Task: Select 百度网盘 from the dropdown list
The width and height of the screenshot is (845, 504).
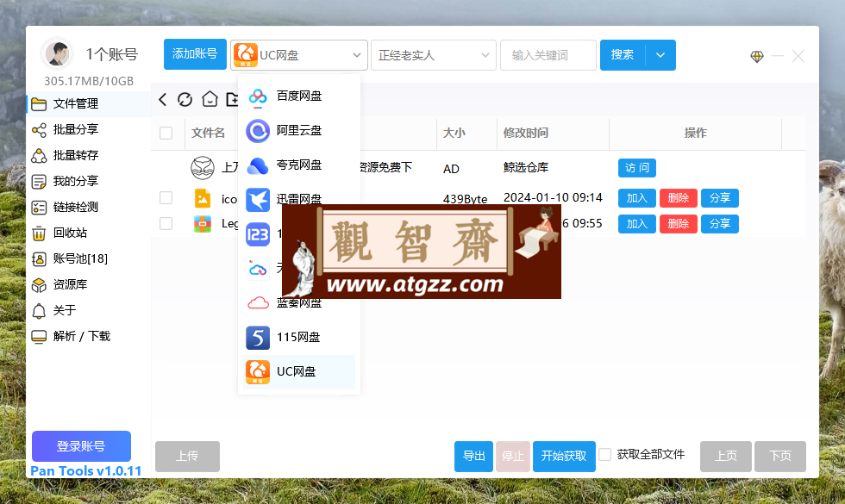Action: [x=299, y=96]
